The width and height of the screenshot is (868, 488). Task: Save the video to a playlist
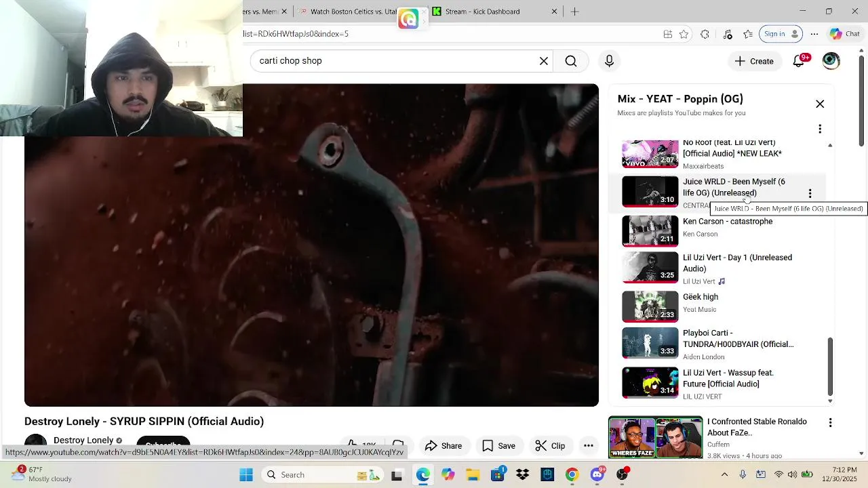pos(498,445)
